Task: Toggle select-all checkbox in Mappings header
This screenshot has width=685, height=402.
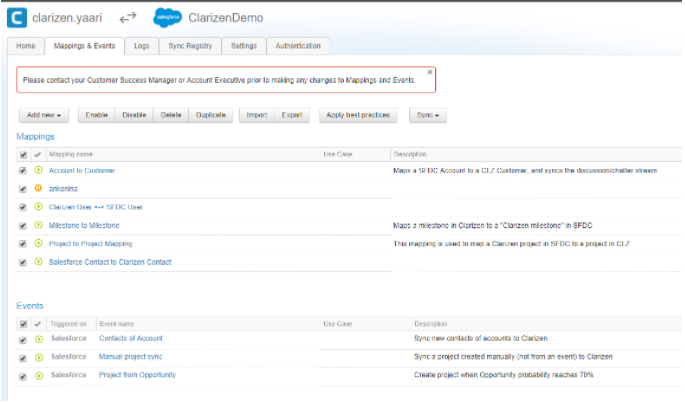Action: pos(23,155)
